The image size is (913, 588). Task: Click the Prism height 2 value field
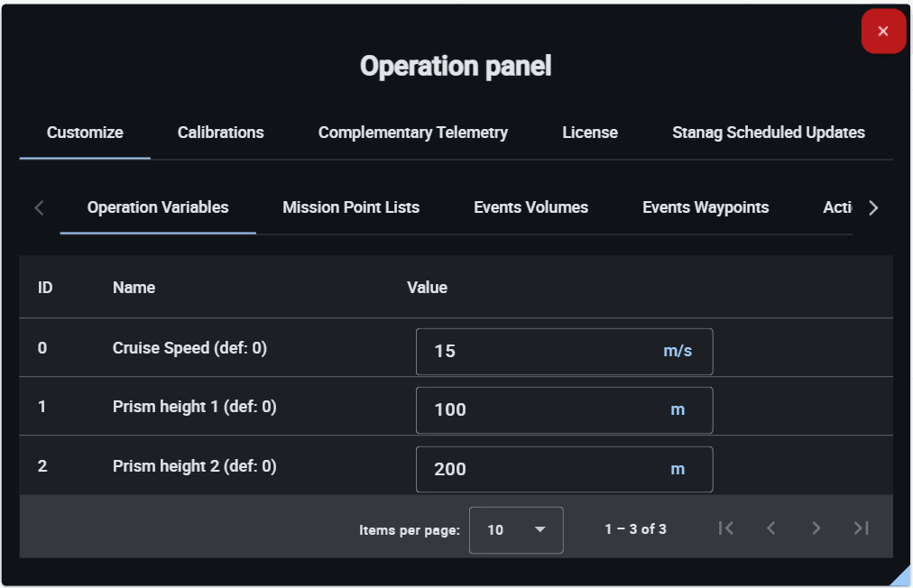(541, 469)
